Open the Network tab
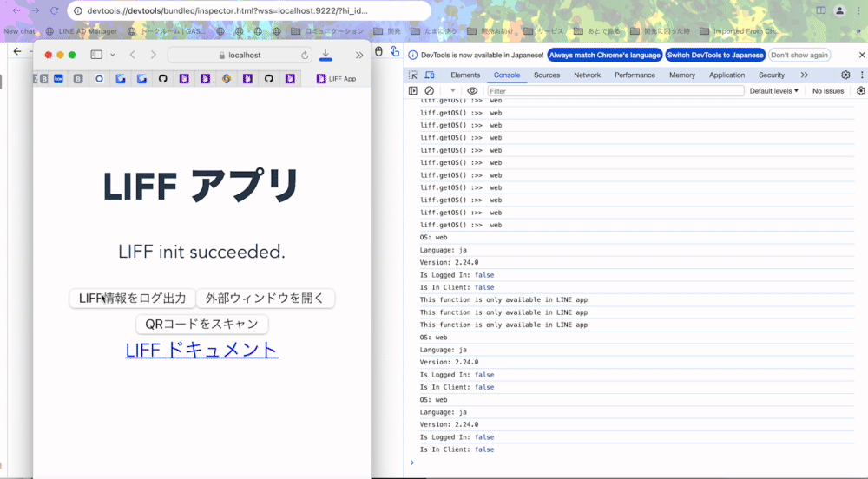868x479 pixels. point(587,75)
